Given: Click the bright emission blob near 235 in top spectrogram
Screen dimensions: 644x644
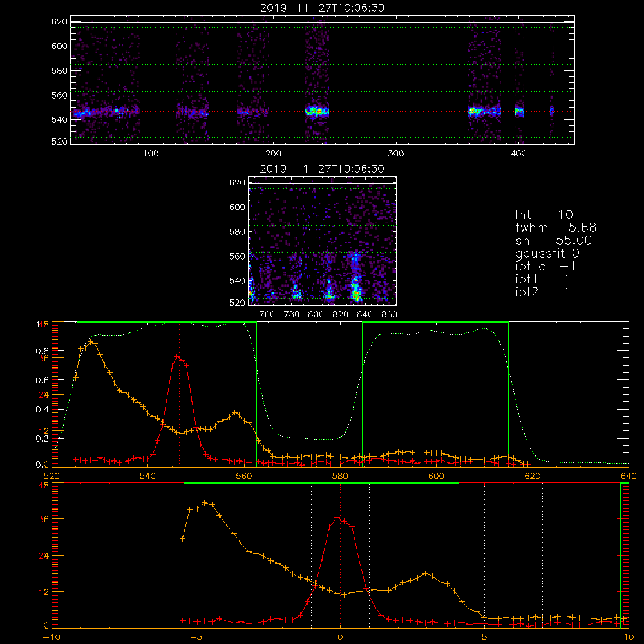Looking at the screenshot, I should 317,111.
